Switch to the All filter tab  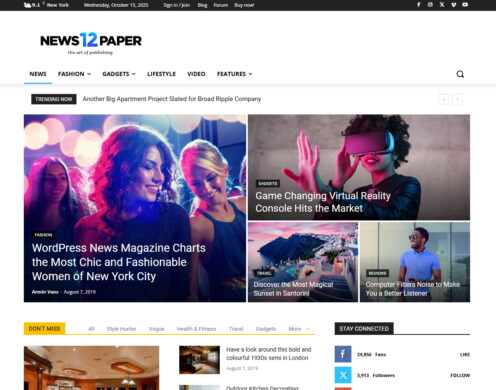coord(91,329)
